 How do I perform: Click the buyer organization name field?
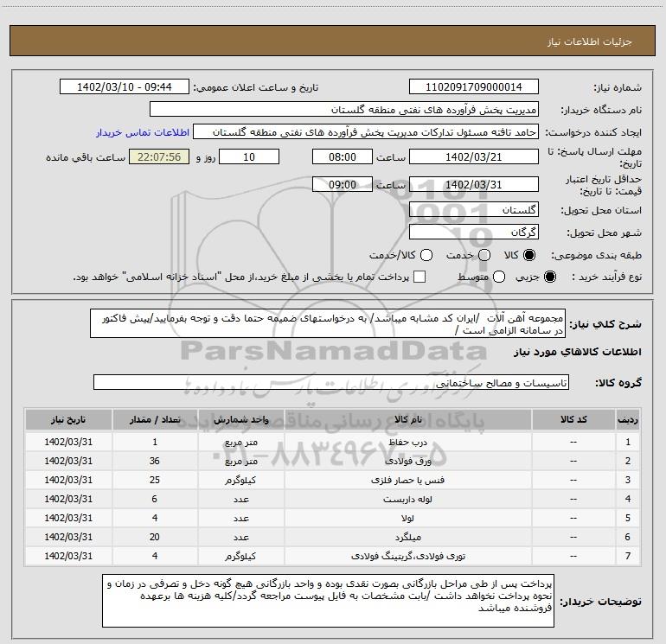pos(344,110)
